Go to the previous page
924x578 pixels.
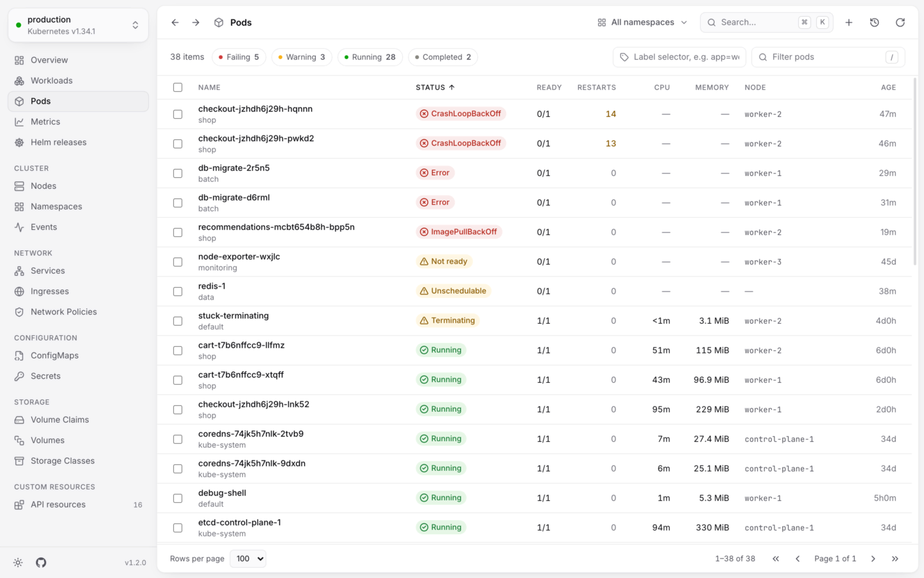coord(798,559)
